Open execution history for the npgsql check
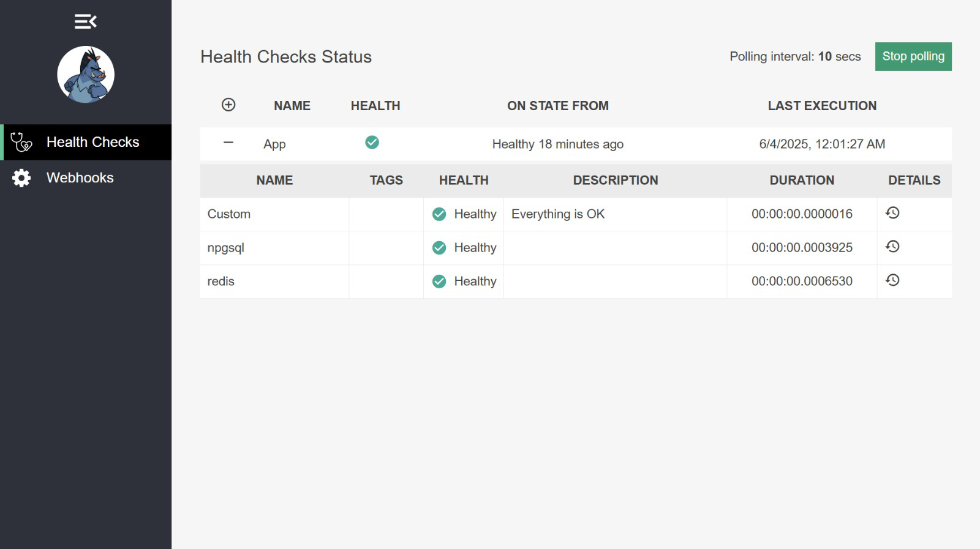This screenshot has height=549, width=980. click(892, 247)
